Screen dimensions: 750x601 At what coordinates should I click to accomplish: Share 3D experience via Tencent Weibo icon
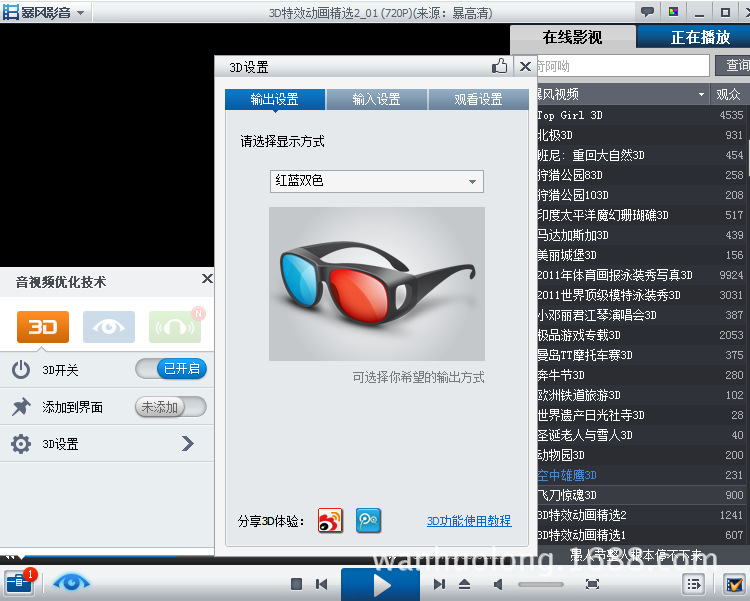coord(368,521)
